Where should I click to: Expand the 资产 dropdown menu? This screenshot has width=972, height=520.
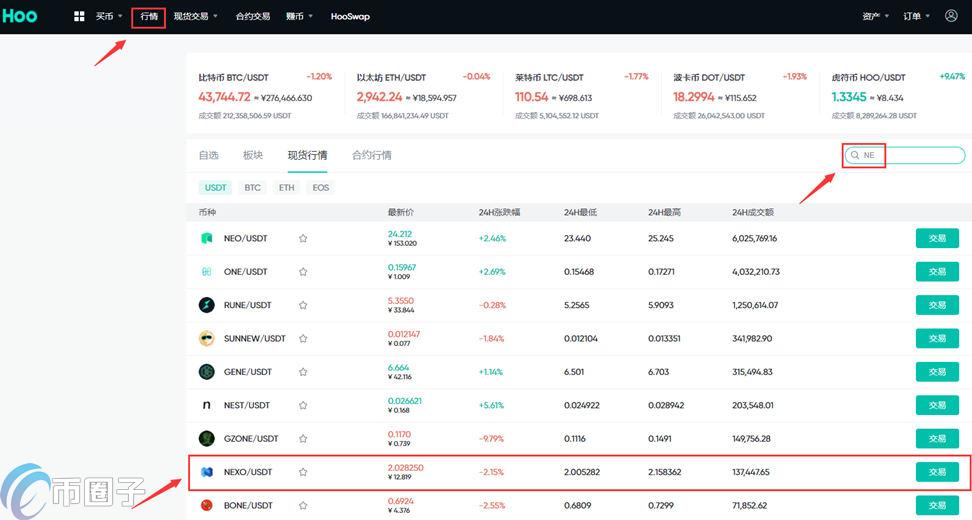tap(875, 16)
